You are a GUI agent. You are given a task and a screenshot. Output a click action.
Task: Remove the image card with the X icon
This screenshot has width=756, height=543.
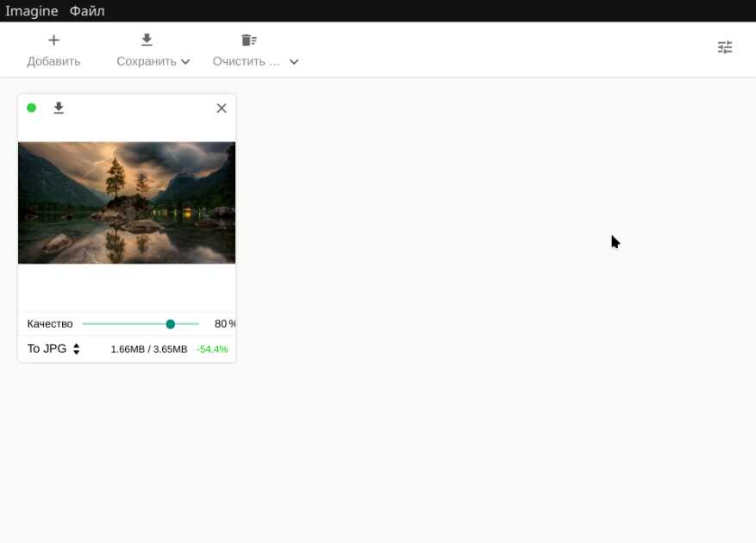pyautogui.click(x=222, y=108)
